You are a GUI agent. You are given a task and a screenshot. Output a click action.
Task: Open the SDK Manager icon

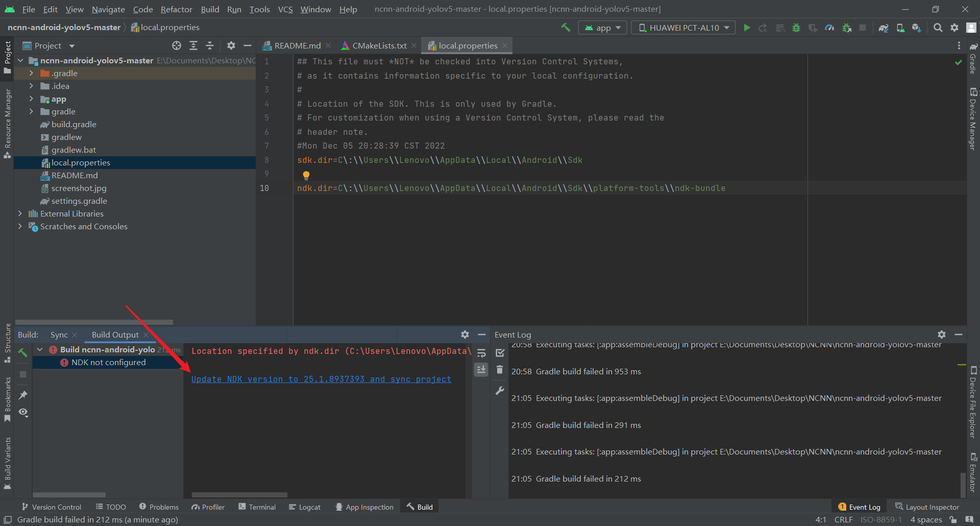(916, 27)
